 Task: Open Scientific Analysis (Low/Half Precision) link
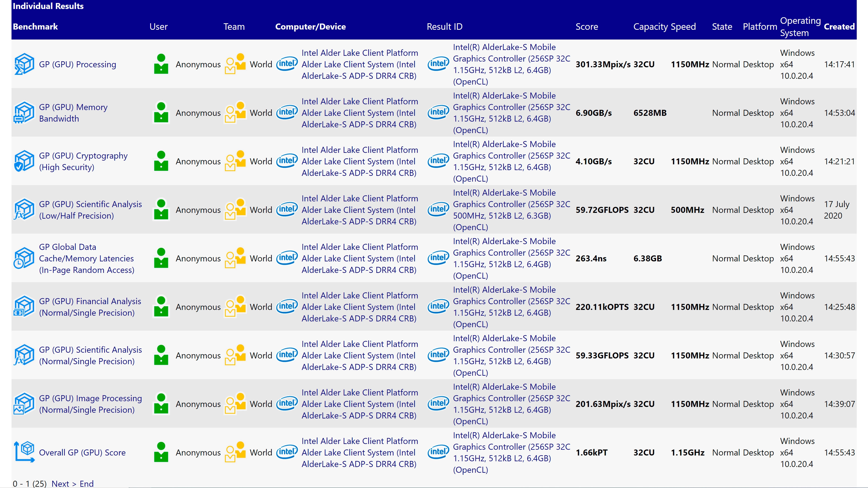pyautogui.click(x=90, y=210)
